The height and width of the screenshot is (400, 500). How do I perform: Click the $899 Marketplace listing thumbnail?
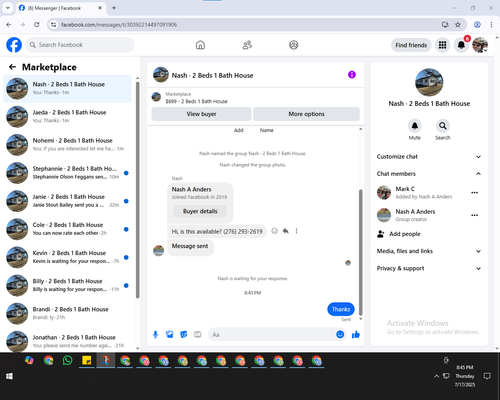(156, 97)
